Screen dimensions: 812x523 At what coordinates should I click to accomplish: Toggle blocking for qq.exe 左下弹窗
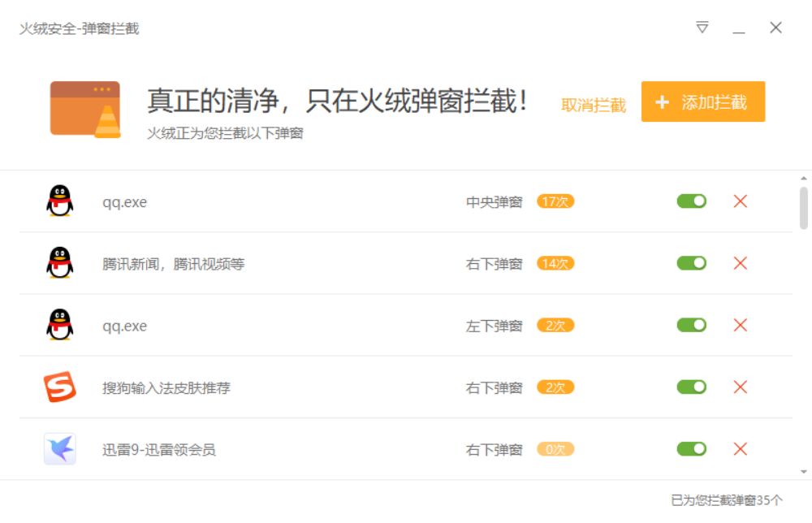click(691, 325)
